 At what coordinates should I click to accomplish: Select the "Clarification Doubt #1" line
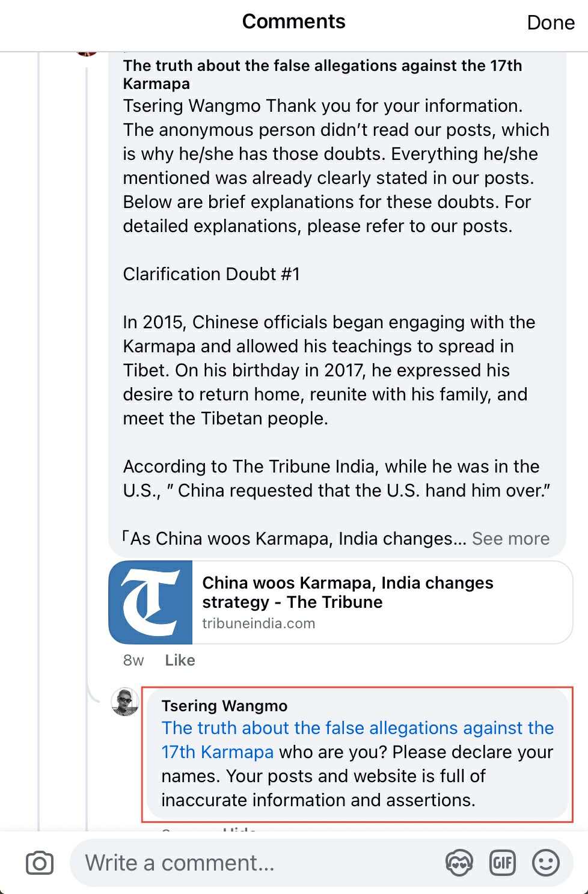coord(211,274)
